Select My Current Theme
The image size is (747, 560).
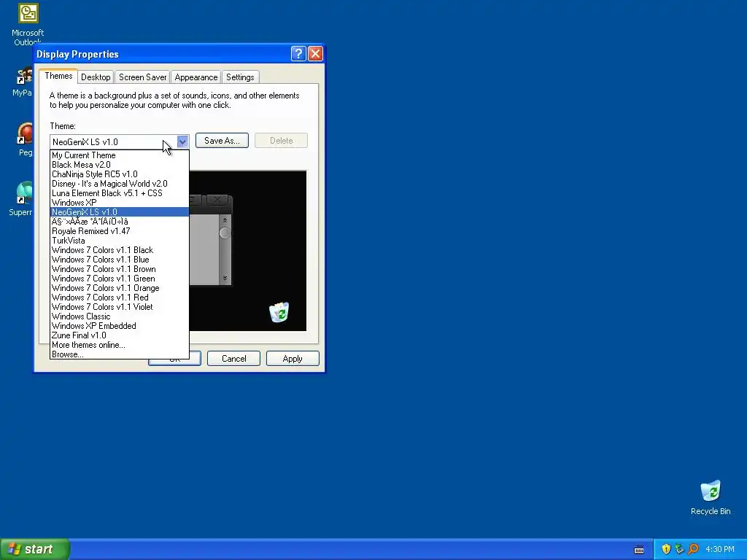pos(120,155)
